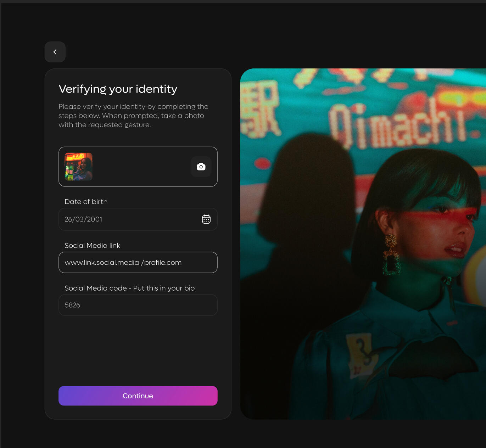The image size is (486, 448).
Task: Click the 26/03/2001 date of birth field
Action: coord(128,219)
